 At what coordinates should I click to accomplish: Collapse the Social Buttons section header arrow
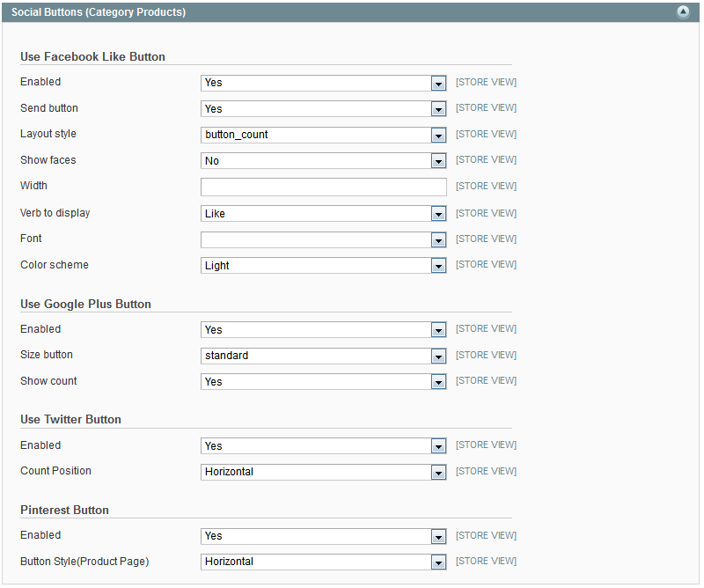(x=683, y=12)
